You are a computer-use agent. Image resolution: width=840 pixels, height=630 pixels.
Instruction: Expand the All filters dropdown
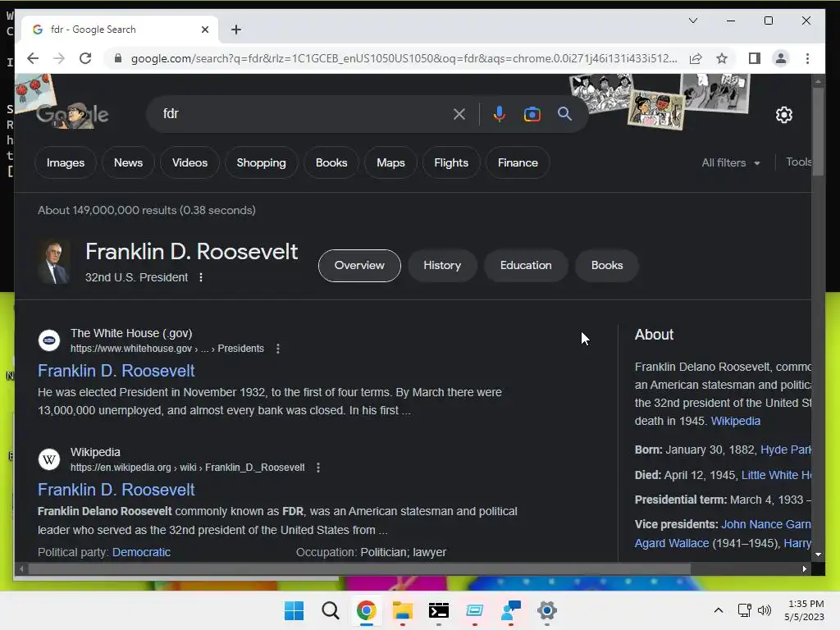[x=731, y=163]
